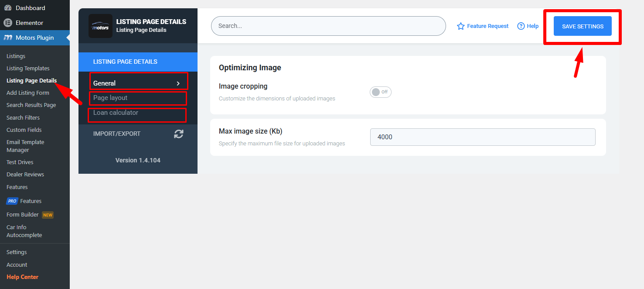Expand the General section chevron
This screenshot has width=644, height=289.
[x=178, y=83]
